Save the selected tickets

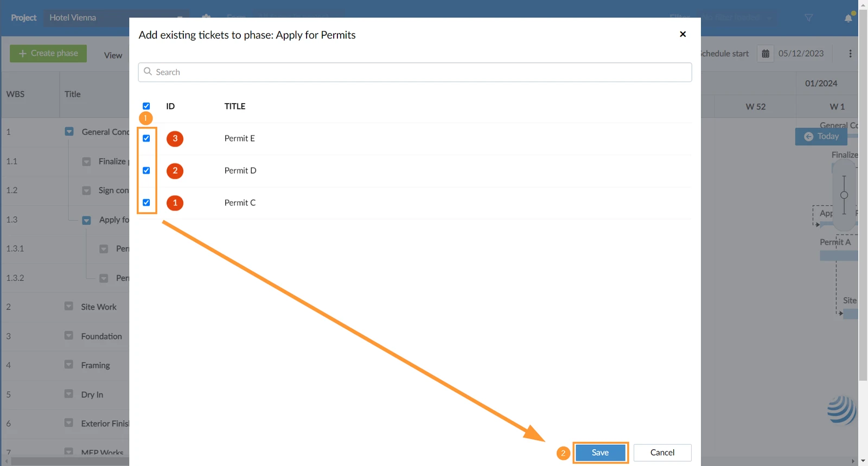click(600, 452)
